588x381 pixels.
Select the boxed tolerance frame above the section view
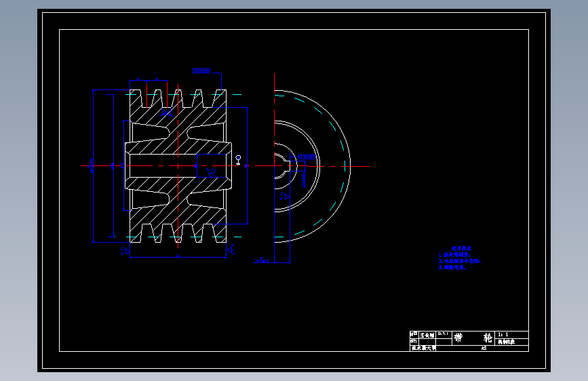click(201, 71)
